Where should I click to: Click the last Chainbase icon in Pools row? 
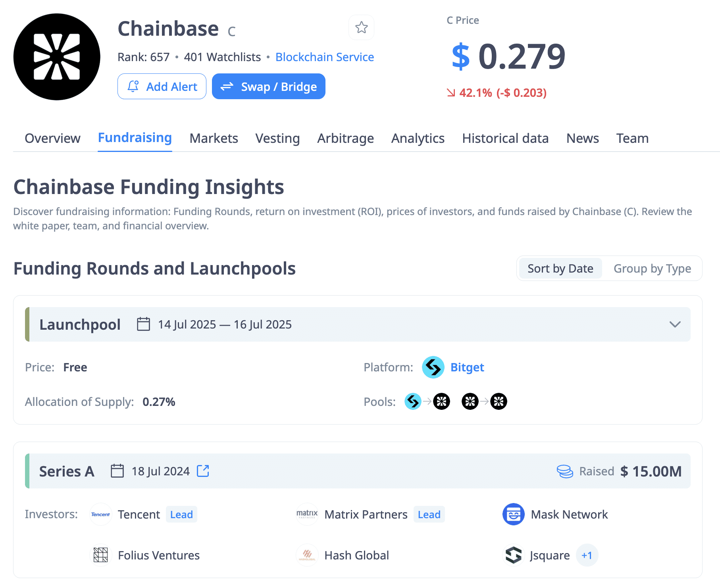[x=499, y=402]
